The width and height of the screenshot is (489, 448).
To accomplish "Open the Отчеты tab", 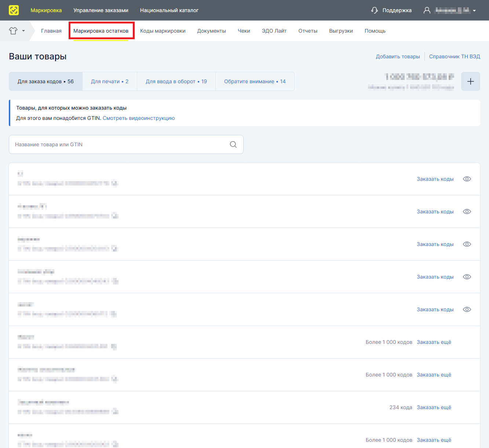I will 308,31.
